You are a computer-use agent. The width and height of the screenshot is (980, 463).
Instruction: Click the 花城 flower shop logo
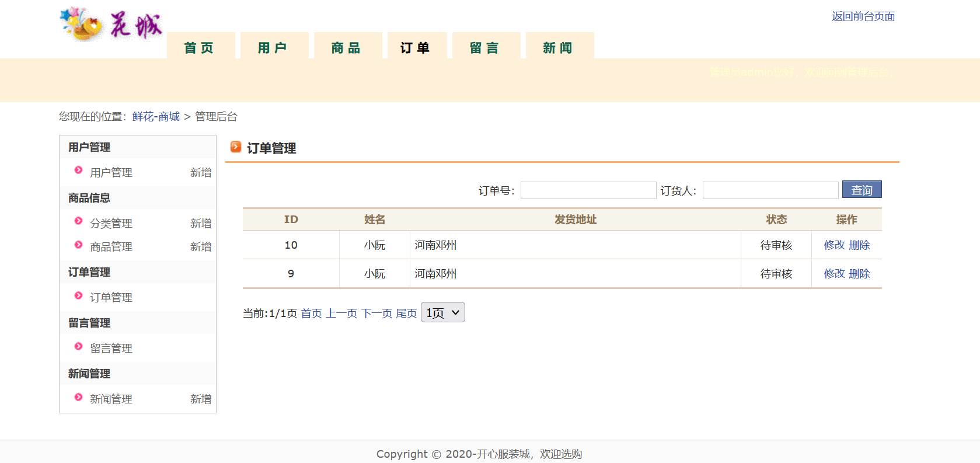tap(111, 25)
